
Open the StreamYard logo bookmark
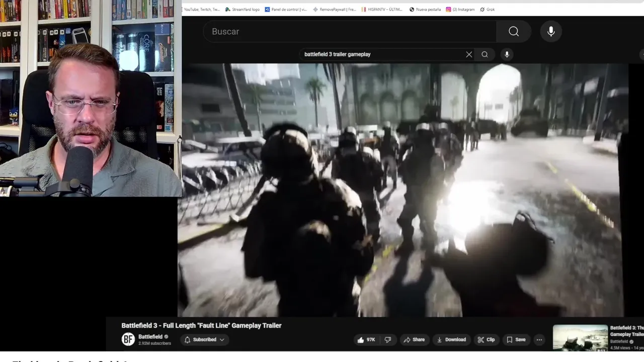(243, 9)
